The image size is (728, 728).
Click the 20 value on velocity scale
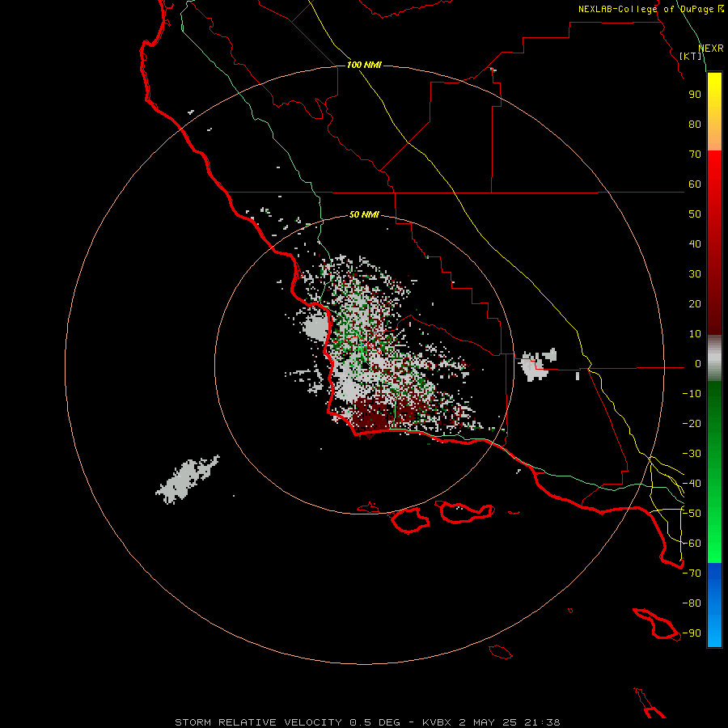point(695,303)
